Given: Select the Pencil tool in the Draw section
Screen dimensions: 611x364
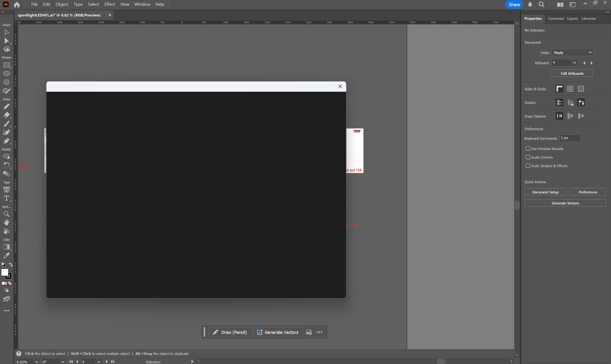Looking at the screenshot, I should pos(7,107).
